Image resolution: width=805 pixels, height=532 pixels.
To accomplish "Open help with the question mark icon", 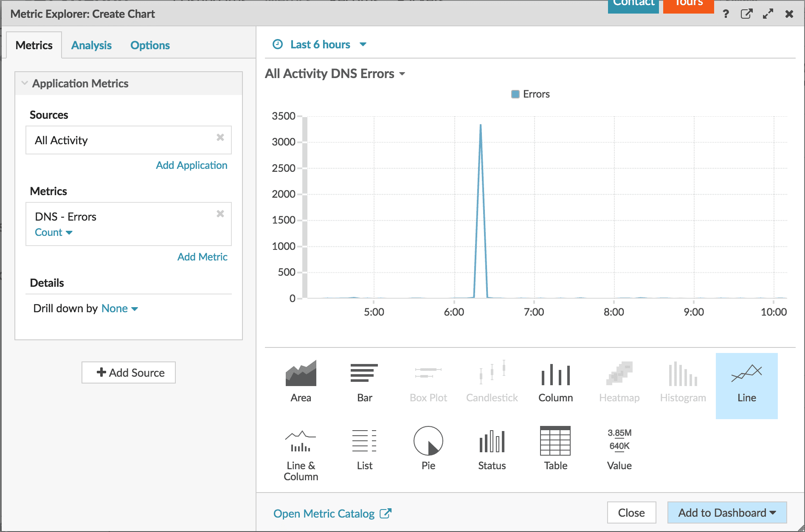I will click(x=726, y=14).
